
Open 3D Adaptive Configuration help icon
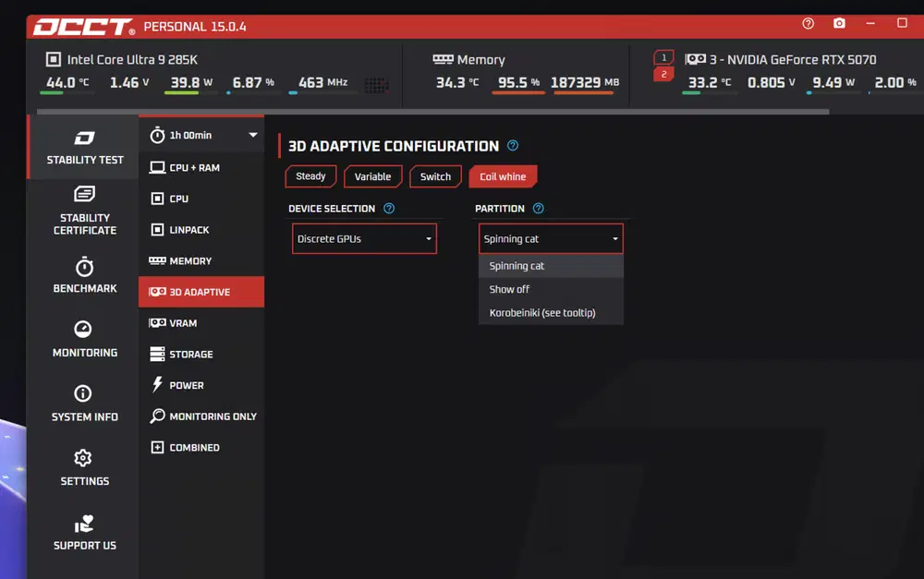click(513, 146)
